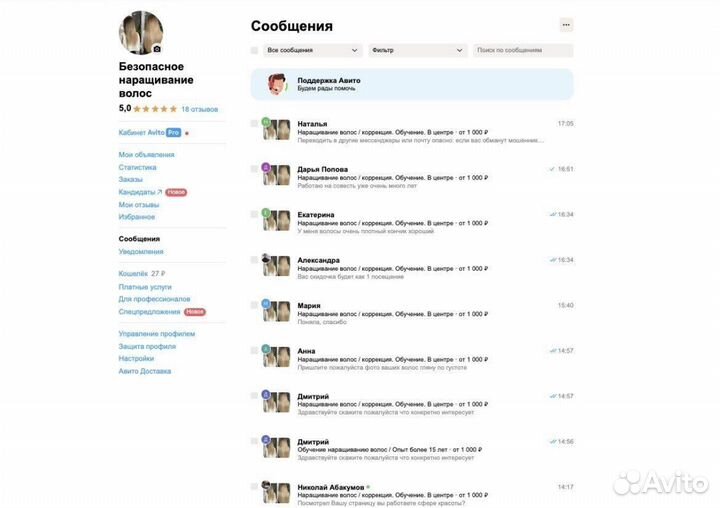This screenshot has height=508, width=720.
Task: Expand the Все сообщения dropdown
Action: pos(312,51)
